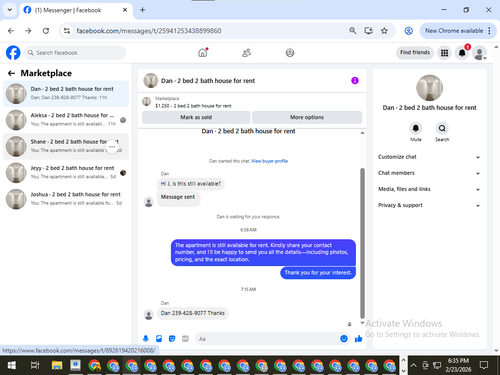The image size is (500, 375).
Task: Click the listing thumbnail beside $1,250
Action: coord(146,102)
